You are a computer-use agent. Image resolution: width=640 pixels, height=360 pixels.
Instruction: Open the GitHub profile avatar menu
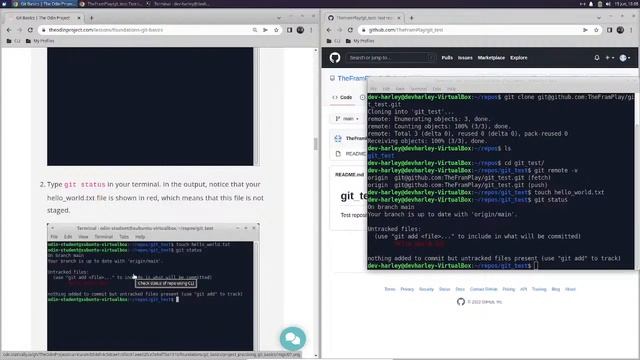coord(624,58)
